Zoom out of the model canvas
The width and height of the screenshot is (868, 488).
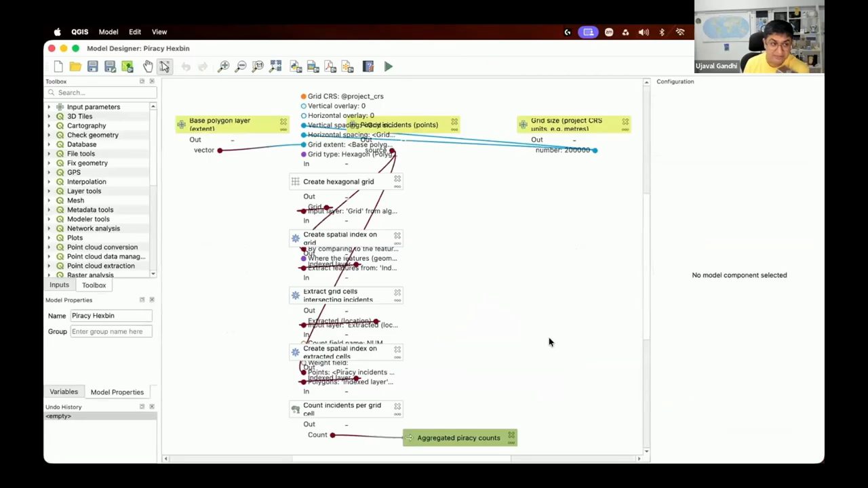(x=241, y=66)
